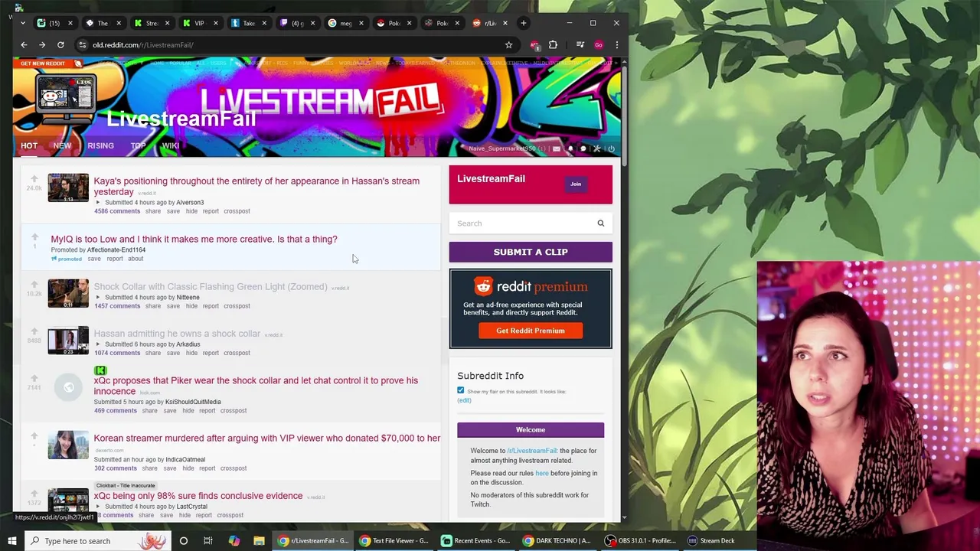Open Copilot icon on the taskbar

(234, 541)
